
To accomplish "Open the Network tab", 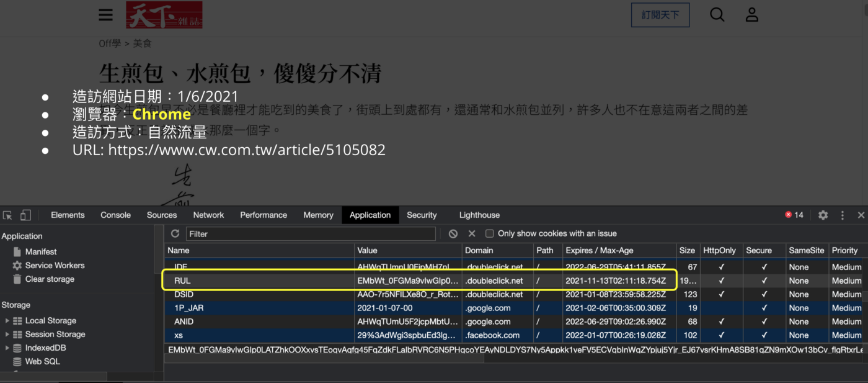I will pos(208,215).
